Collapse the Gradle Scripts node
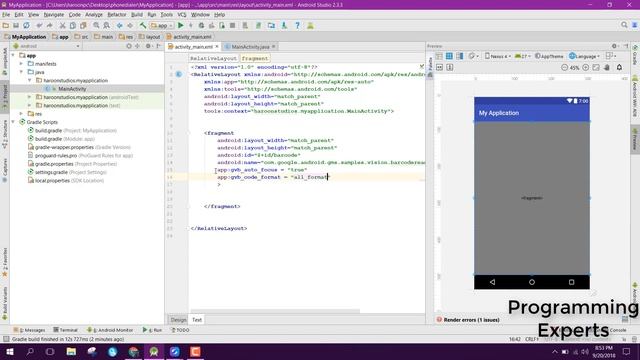640x360 pixels. click(13, 122)
